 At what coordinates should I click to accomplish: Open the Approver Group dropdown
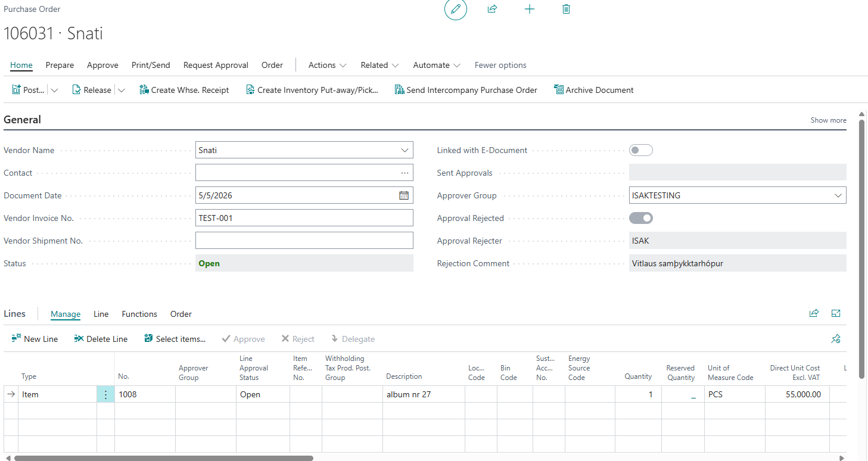tap(838, 195)
